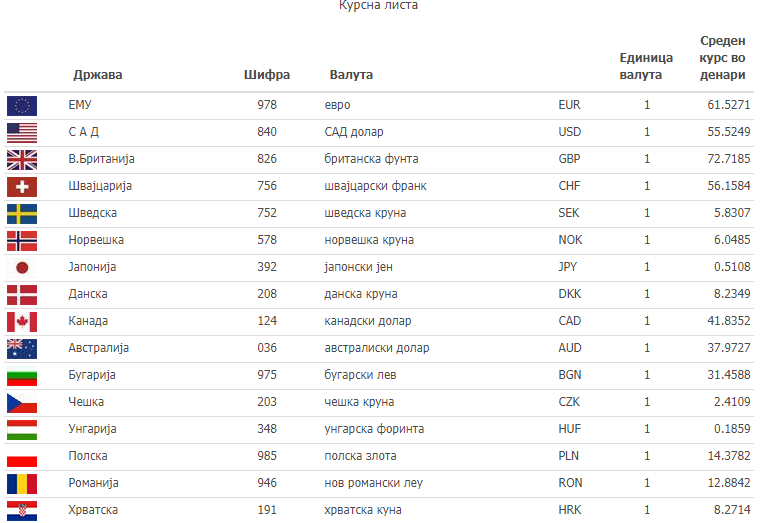Click the European Union flag icon
This screenshot has height=523, width=765.
pyautogui.click(x=22, y=106)
